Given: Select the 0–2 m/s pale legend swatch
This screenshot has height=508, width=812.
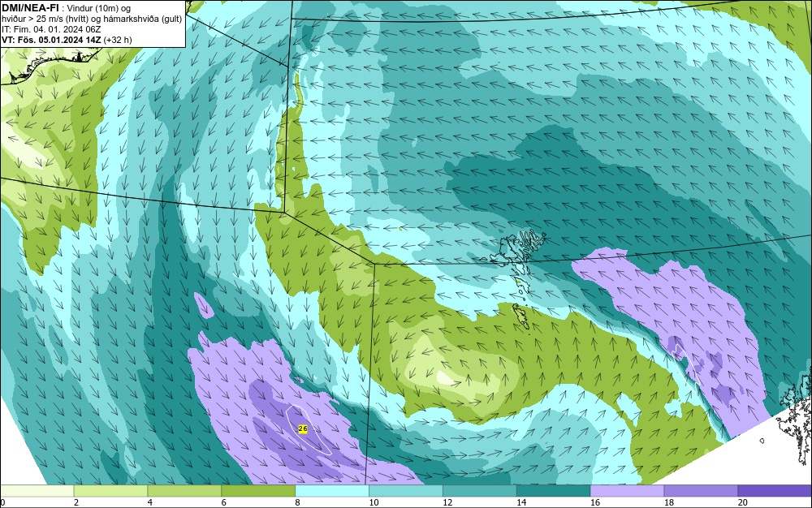Looking at the screenshot, I should 37,491.
